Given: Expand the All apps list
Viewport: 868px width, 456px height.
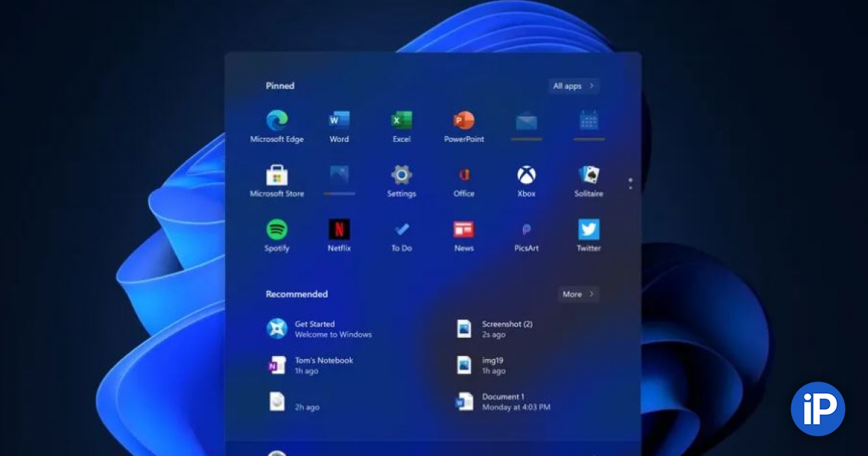Looking at the screenshot, I should tap(574, 86).
